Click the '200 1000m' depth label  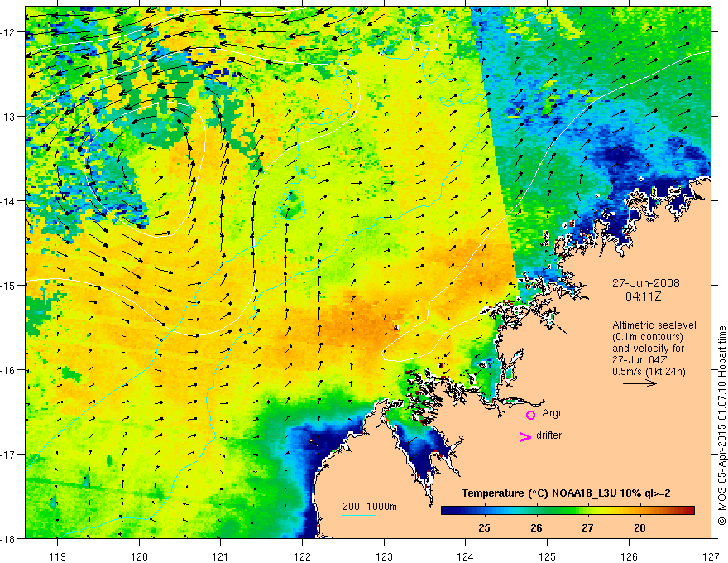click(370, 507)
